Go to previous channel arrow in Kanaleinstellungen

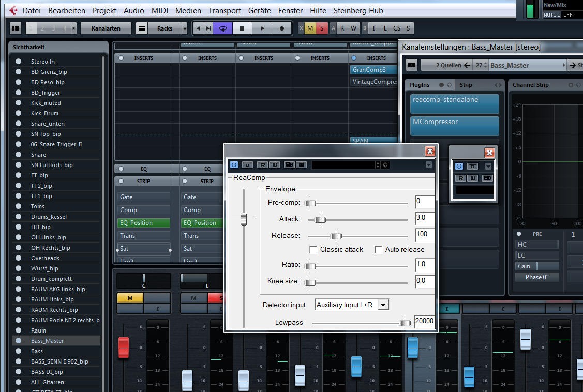467,65
